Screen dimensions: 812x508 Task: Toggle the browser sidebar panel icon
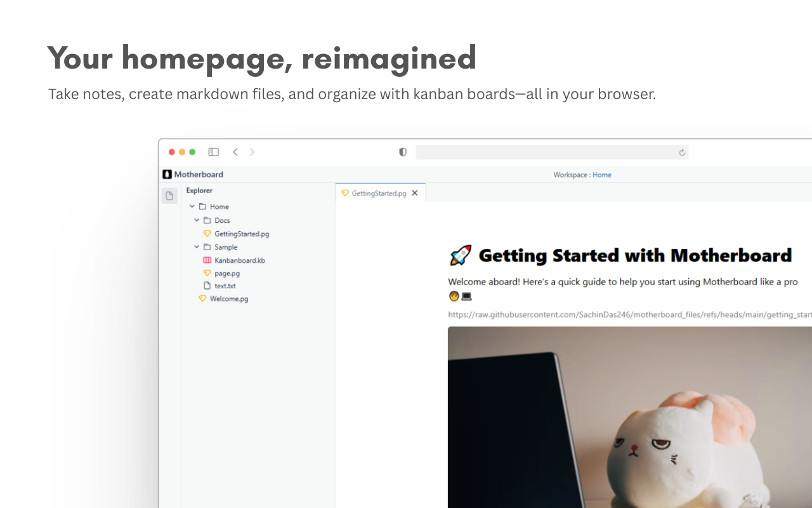214,152
